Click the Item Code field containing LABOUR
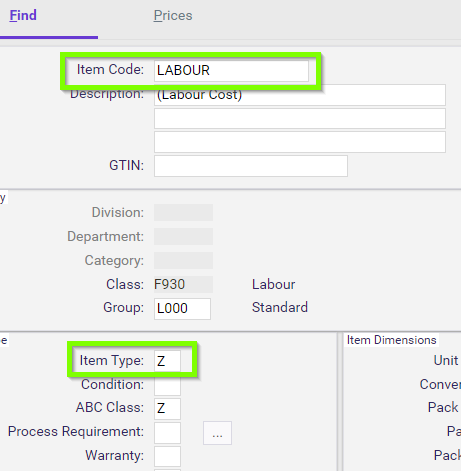The image size is (461, 471). click(231, 70)
